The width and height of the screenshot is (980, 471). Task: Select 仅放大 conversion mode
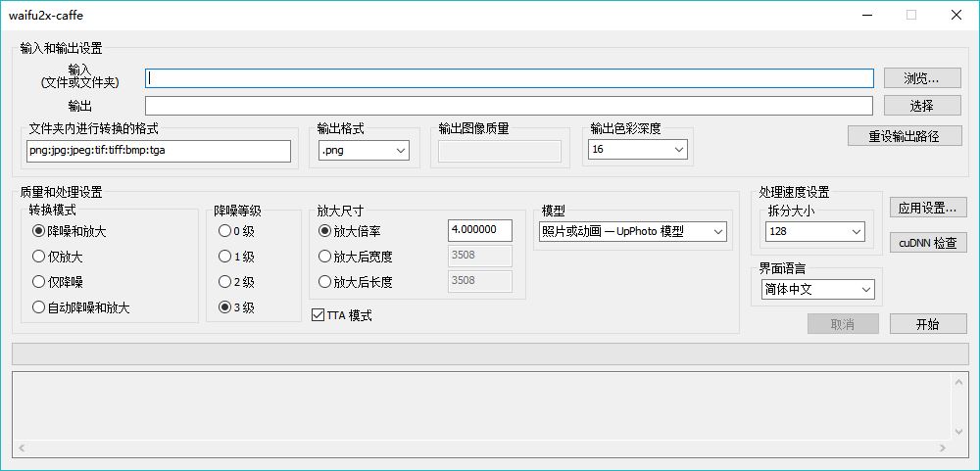(x=58, y=257)
